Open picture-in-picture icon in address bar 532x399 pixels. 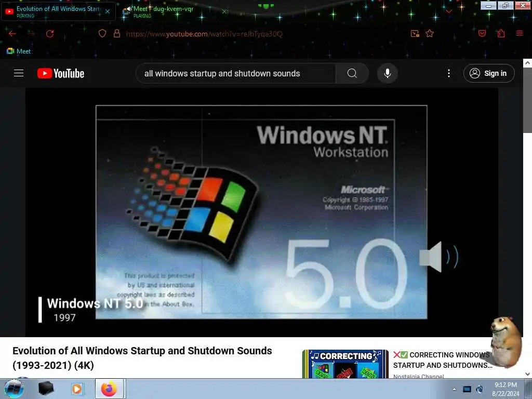tap(415, 34)
